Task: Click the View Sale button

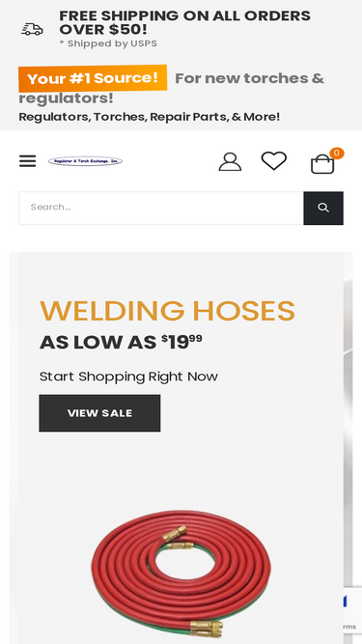Action: (x=99, y=413)
